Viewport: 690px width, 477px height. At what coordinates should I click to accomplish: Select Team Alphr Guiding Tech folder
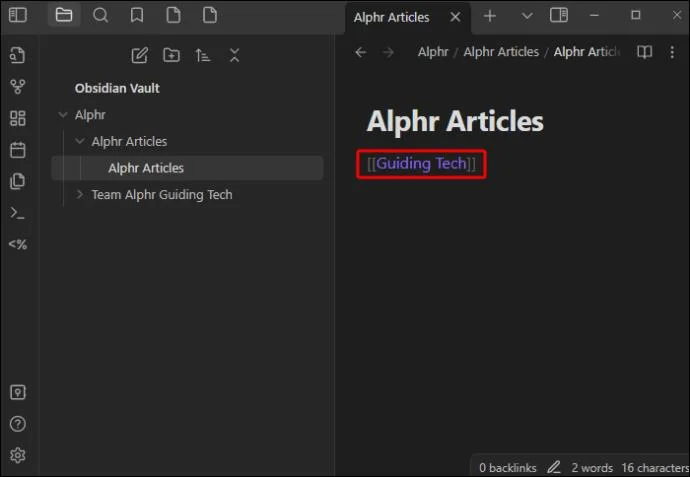tap(187, 194)
